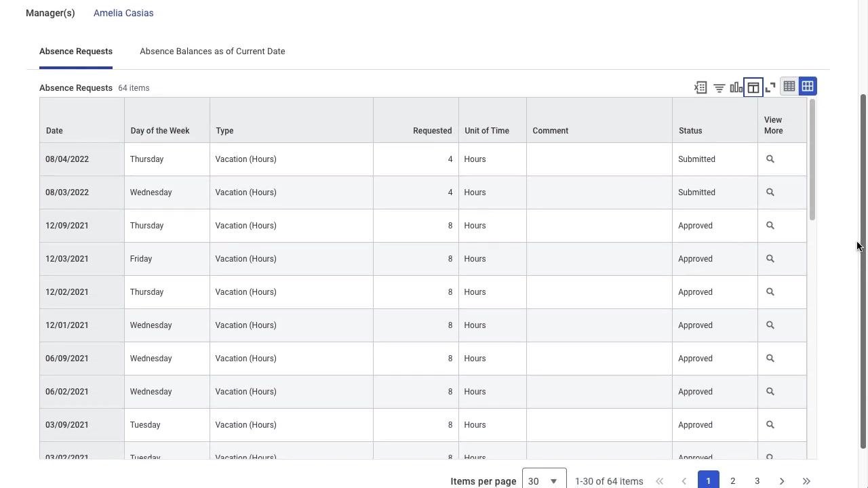The height and width of the screenshot is (488, 868).
Task: Open the Absence Requests tab
Action: tap(76, 52)
